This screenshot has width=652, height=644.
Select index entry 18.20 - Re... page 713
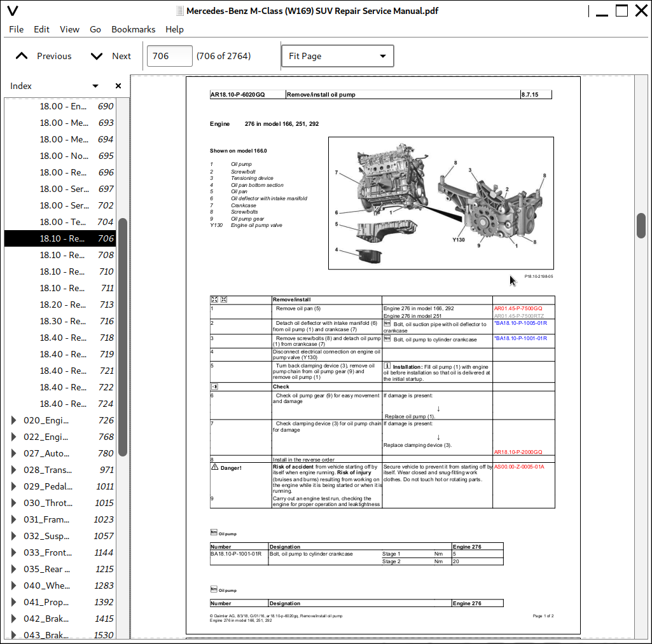[x=60, y=305]
